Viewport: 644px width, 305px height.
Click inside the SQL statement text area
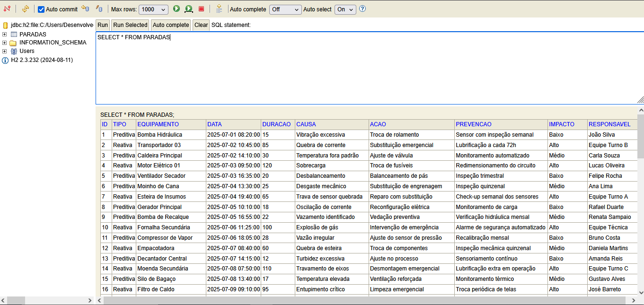point(370,68)
